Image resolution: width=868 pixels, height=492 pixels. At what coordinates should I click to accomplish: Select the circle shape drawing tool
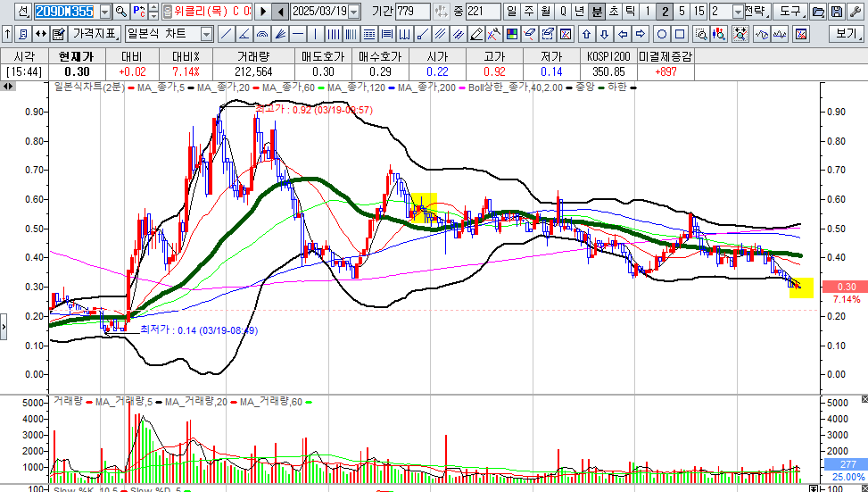click(662, 34)
